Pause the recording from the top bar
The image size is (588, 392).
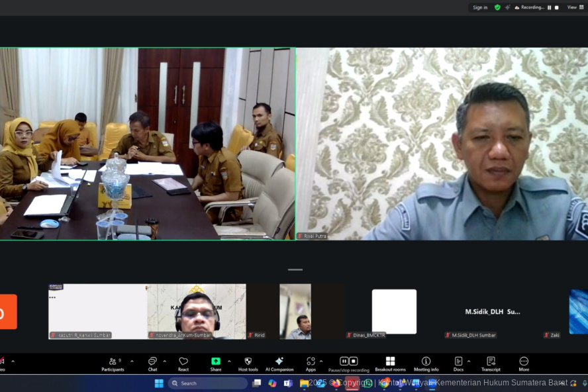click(x=549, y=7)
